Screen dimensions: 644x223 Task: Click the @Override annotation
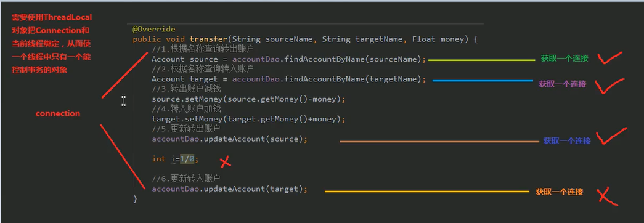click(154, 29)
